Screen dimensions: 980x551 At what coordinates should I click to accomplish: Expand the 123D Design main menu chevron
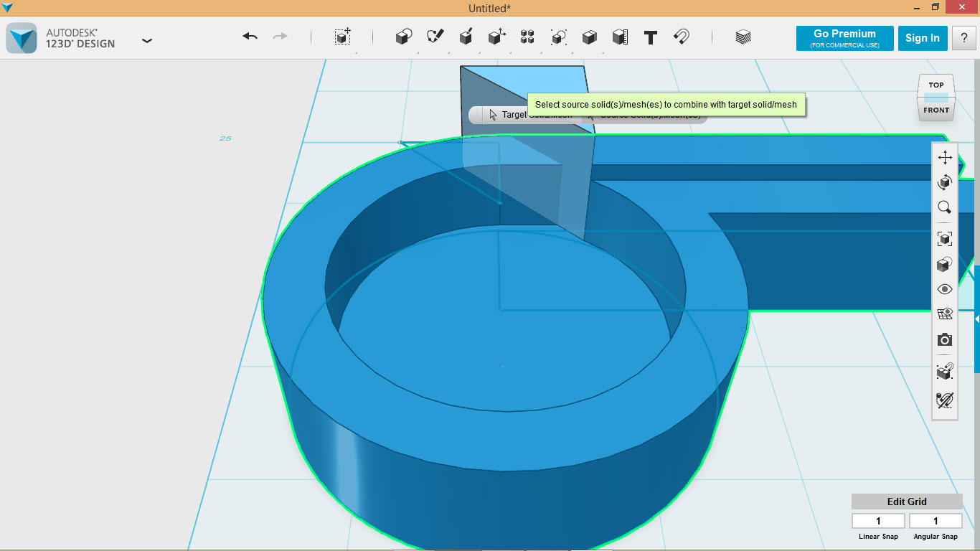coord(147,41)
